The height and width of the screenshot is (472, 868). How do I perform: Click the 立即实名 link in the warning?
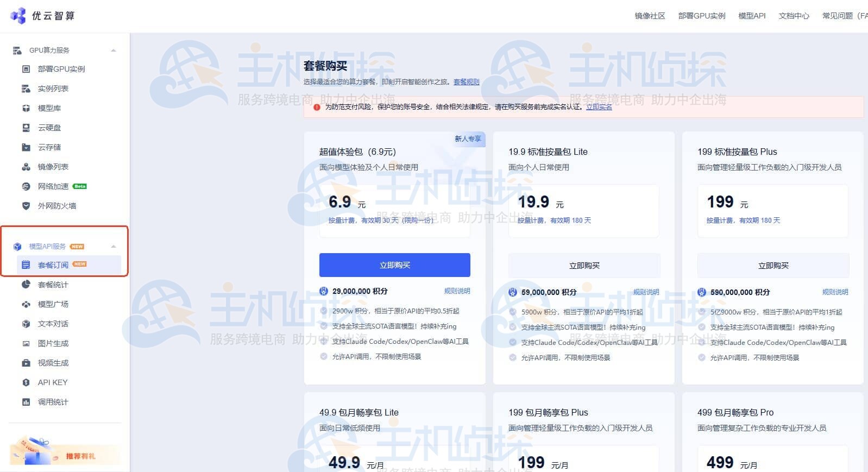click(599, 106)
